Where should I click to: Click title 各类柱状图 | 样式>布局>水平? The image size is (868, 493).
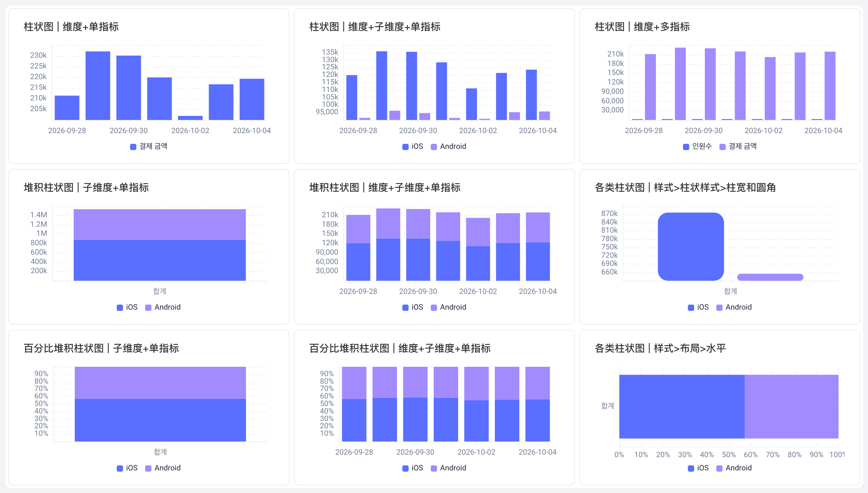pos(660,349)
